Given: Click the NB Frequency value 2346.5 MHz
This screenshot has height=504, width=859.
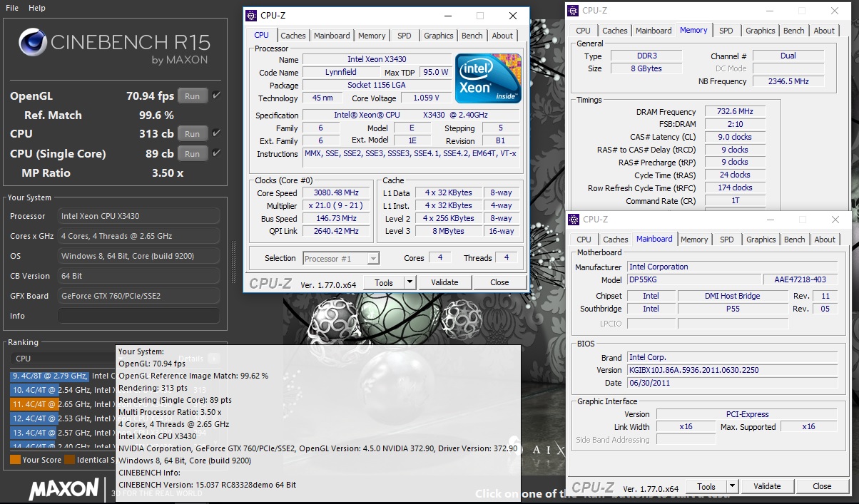Looking at the screenshot, I should 788,81.
